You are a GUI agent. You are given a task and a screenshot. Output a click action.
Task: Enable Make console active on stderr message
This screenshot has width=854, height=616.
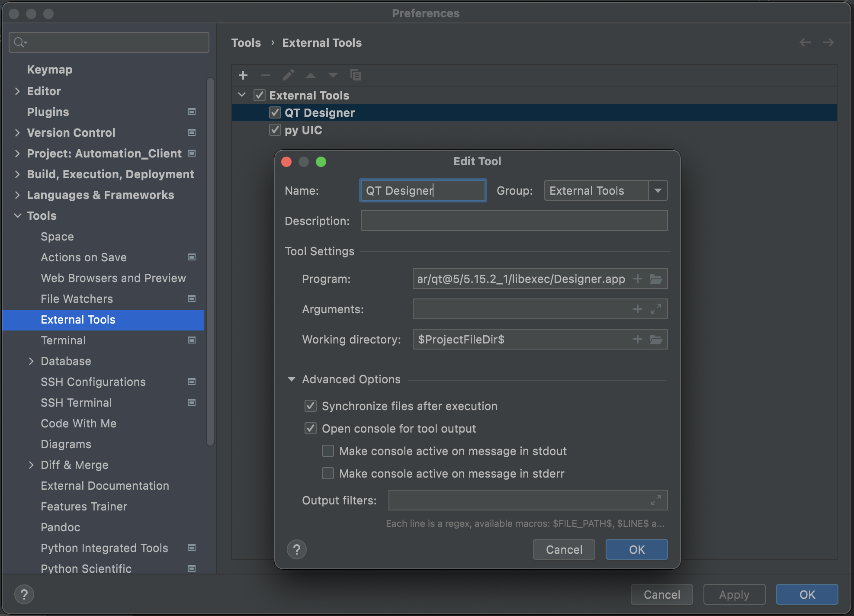click(328, 473)
